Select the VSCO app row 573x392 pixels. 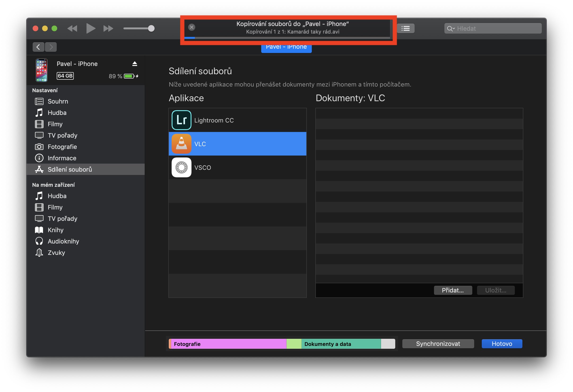pos(237,167)
